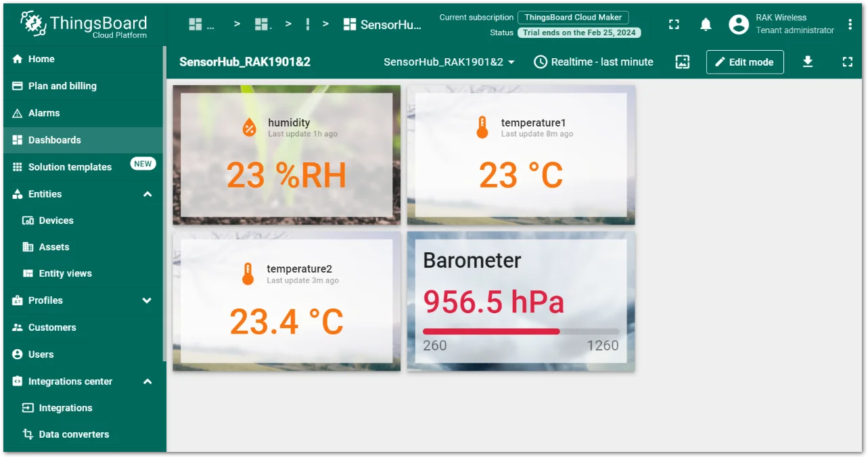Click the Plan and billing card icon

(x=18, y=86)
